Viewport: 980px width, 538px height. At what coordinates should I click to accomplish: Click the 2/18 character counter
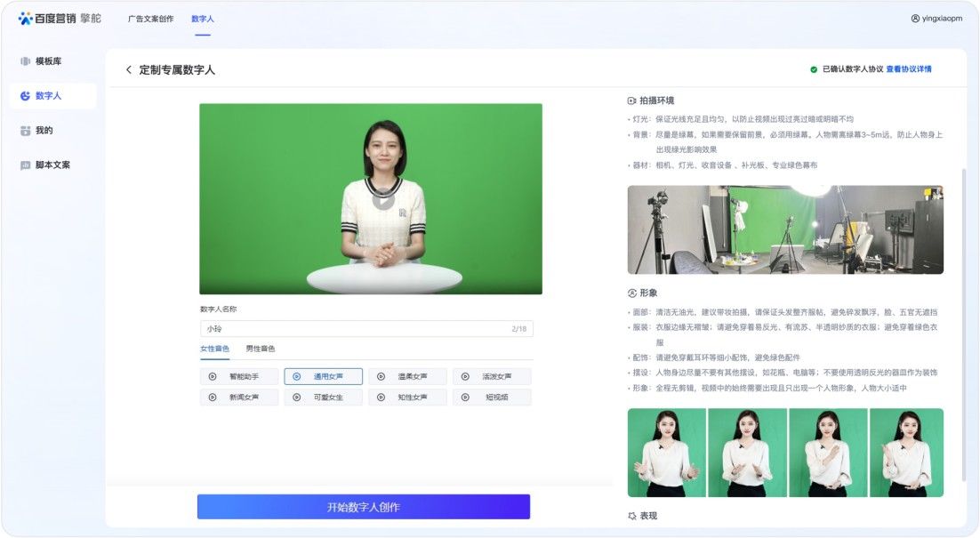pos(518,329)
